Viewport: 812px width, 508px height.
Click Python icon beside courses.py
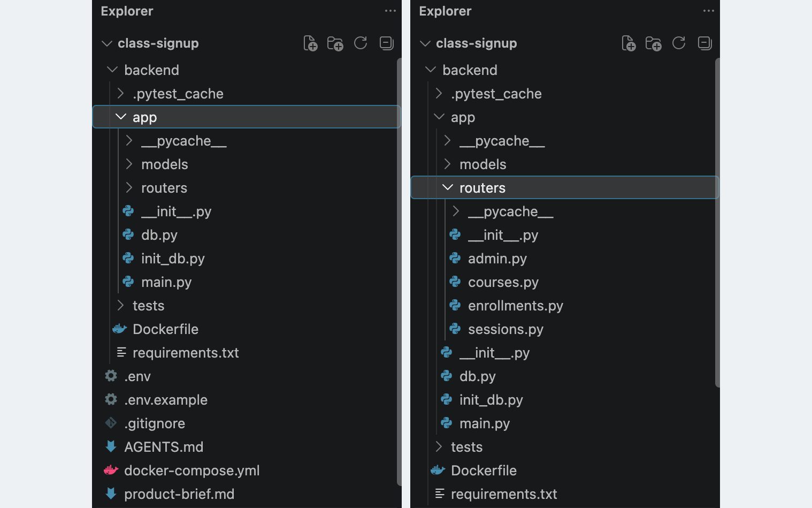455,282
